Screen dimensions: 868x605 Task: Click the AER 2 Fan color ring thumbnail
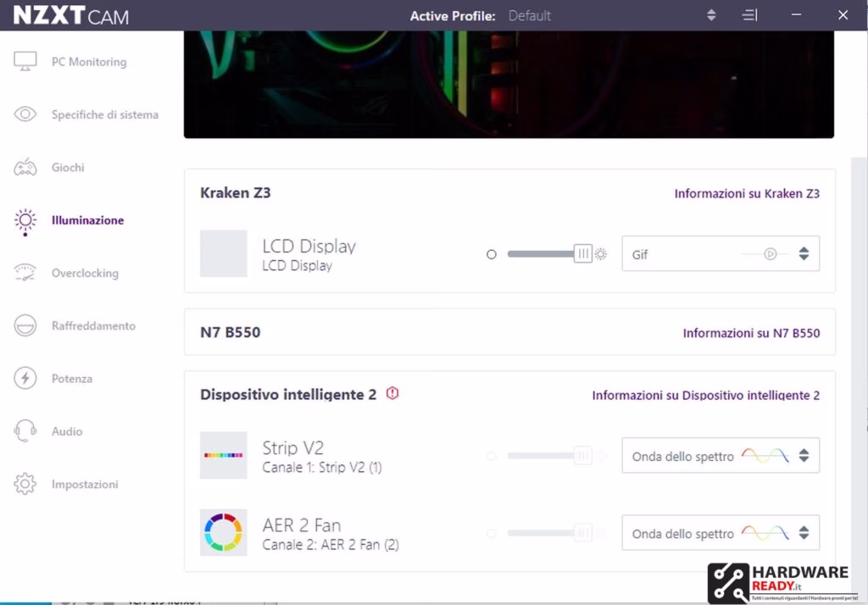[223, 532]
